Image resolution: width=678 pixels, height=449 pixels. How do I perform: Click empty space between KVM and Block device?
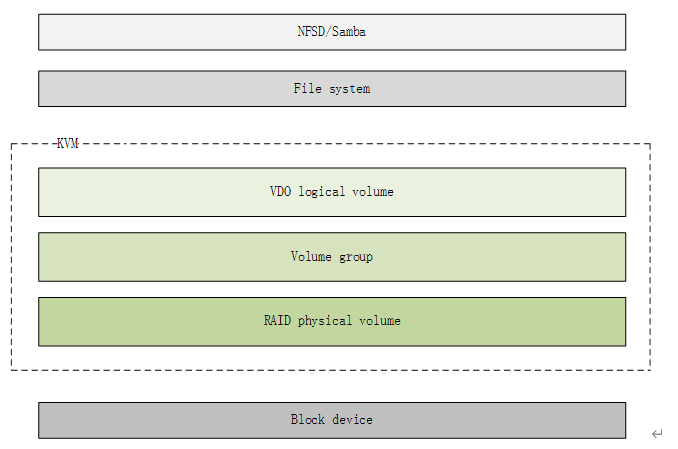coord(332,386)
